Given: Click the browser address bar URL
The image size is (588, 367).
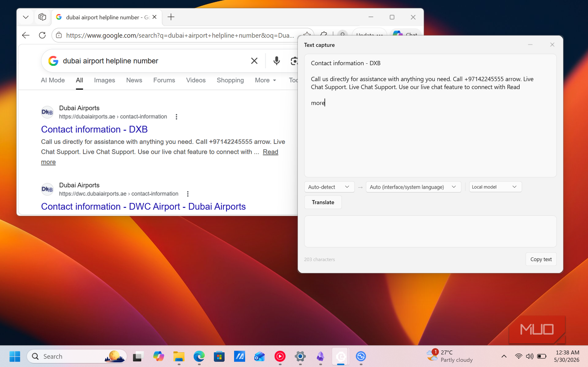Looking at the screenshot, I should 180,35.
